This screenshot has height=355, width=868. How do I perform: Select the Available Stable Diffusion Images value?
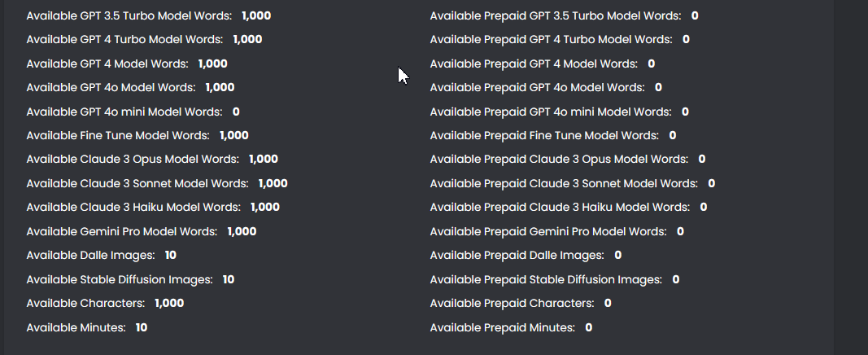click(229, 279)
